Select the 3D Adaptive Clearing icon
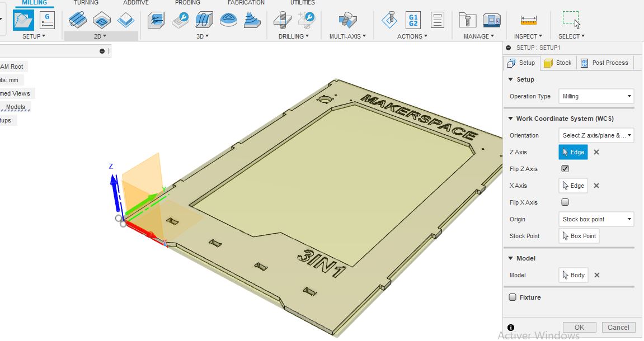Viewport: 644px width, 341px height. [x=156, y=20]
